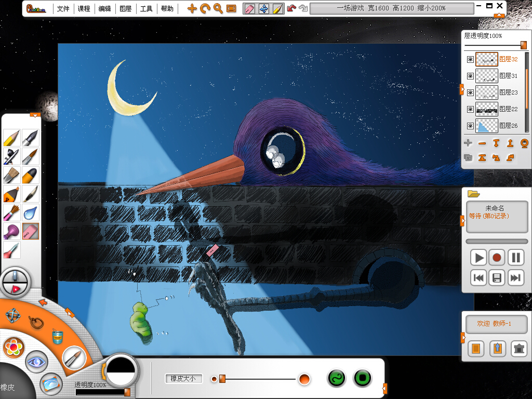Select the pencil tool in the brush palette
The height and width of the screenshot is (399, 532).
11,138
